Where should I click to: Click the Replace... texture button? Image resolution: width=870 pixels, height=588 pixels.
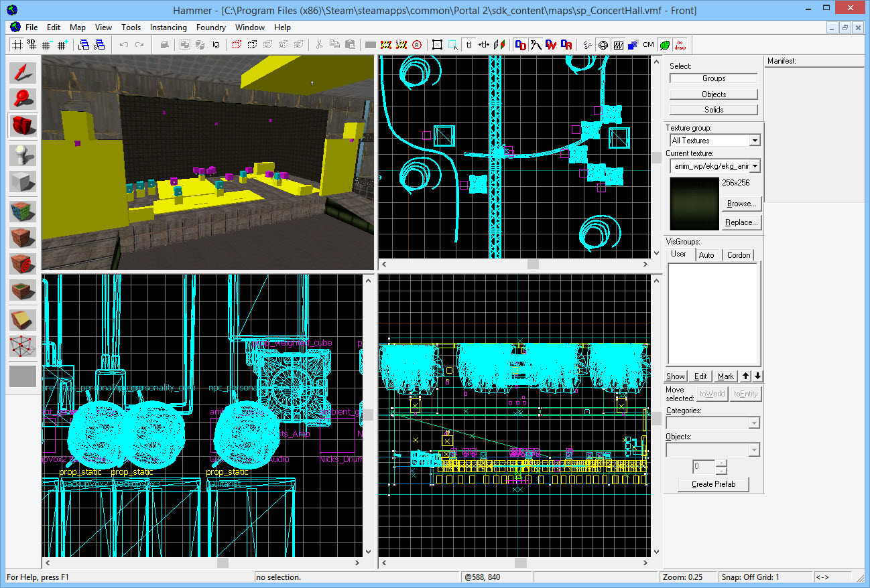(x=742, y=222)
